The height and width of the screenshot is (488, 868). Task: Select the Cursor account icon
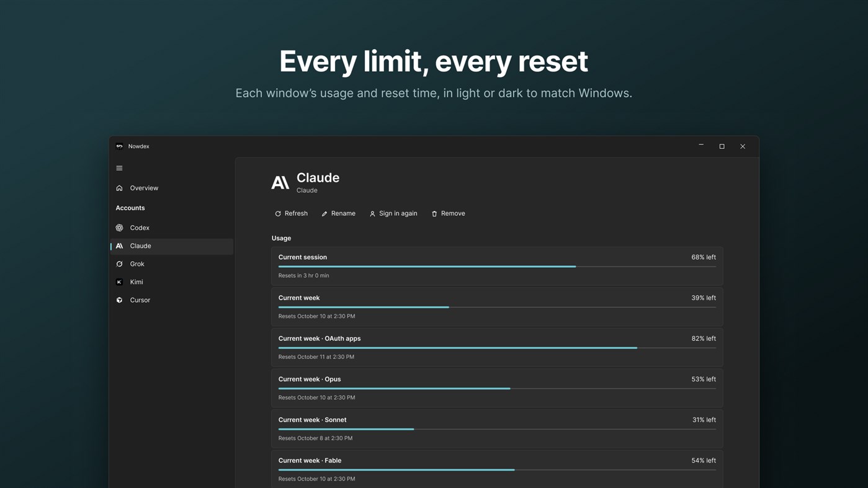pyautogui.click(x=119, y=300)
